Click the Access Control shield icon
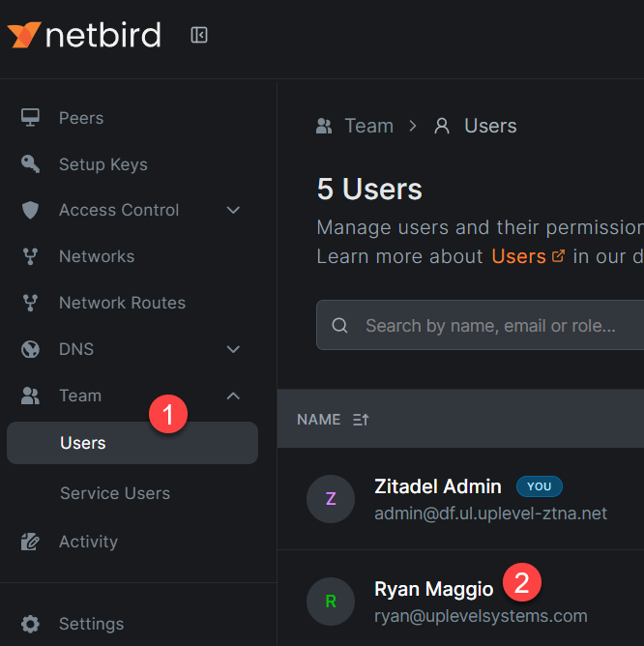 [x=31, y=210]
